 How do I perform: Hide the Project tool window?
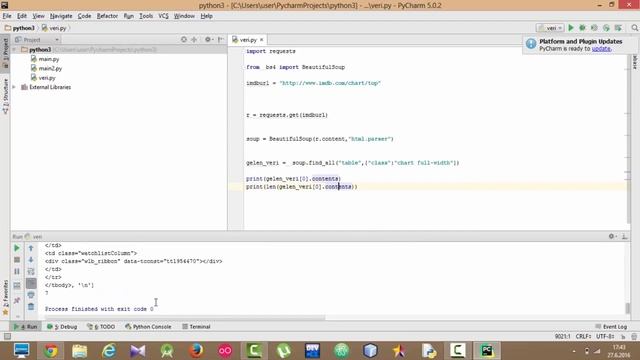[221, 40]
